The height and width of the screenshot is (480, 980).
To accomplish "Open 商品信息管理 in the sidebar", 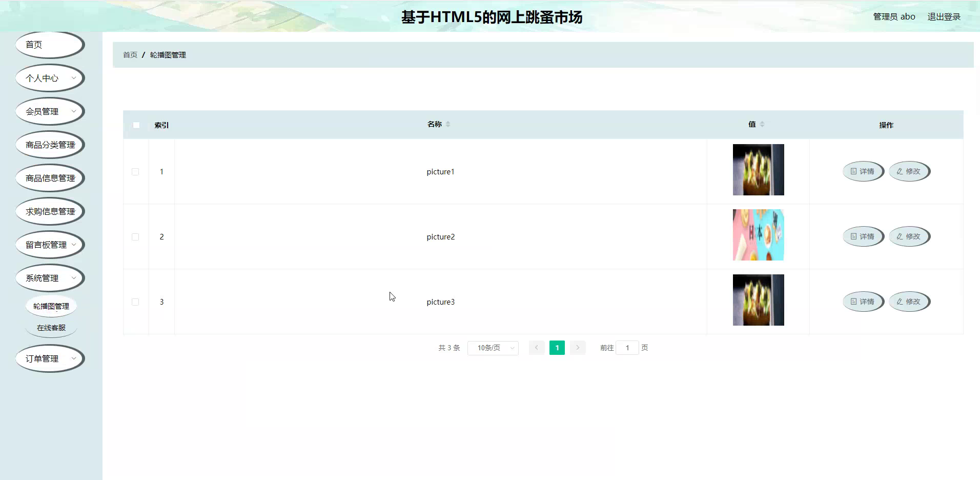I will click(x=50, y=178).
